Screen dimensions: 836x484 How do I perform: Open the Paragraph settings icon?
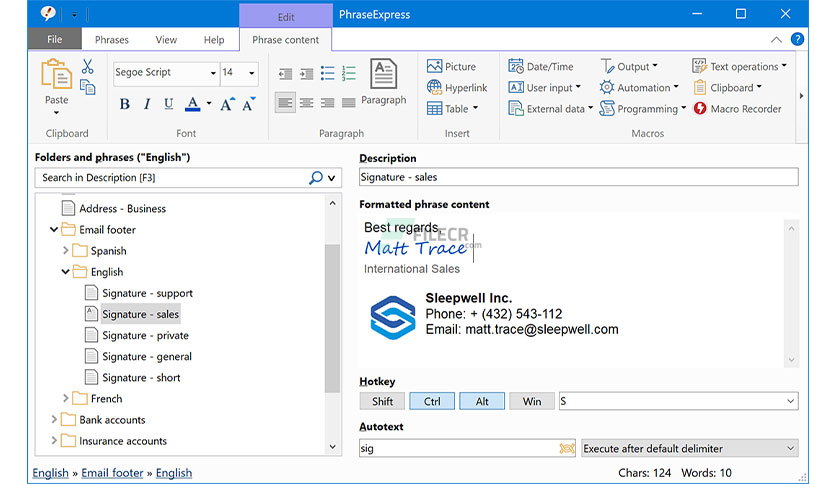tap(383, 79)
